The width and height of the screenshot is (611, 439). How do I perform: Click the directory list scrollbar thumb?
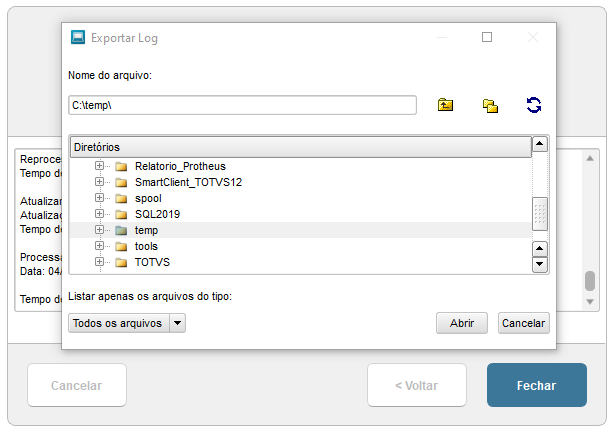tap(540, 212)
